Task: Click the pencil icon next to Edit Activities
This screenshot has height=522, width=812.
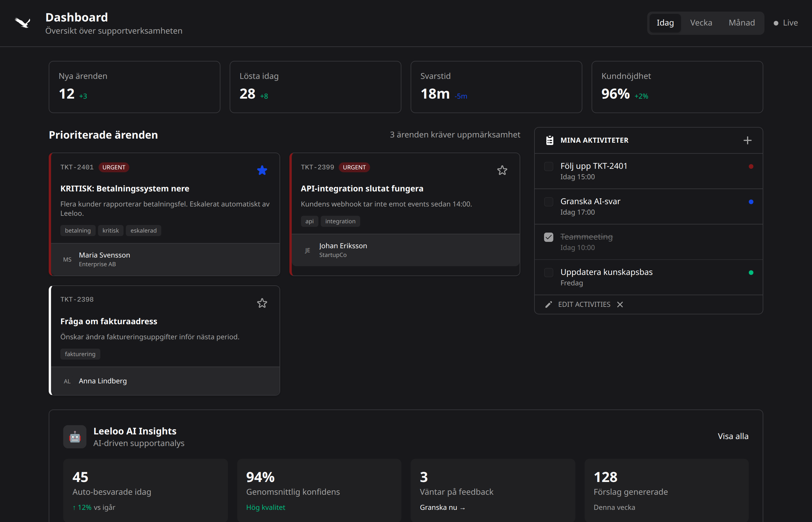Action: pyautogui.click(x=548, y=304)
